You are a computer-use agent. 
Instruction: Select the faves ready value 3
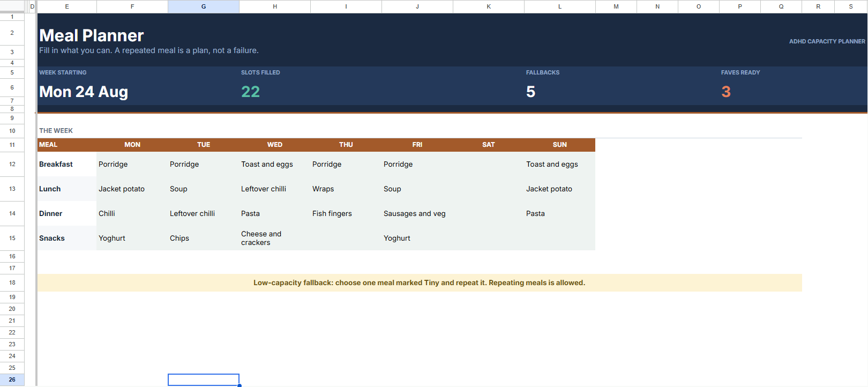[x=726, y=92]
